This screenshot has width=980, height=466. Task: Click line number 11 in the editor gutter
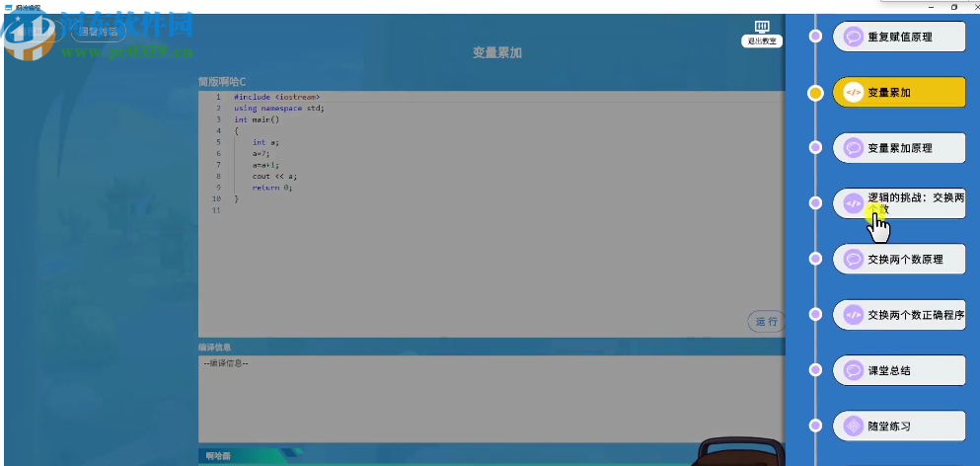click(x=216, y=210)
